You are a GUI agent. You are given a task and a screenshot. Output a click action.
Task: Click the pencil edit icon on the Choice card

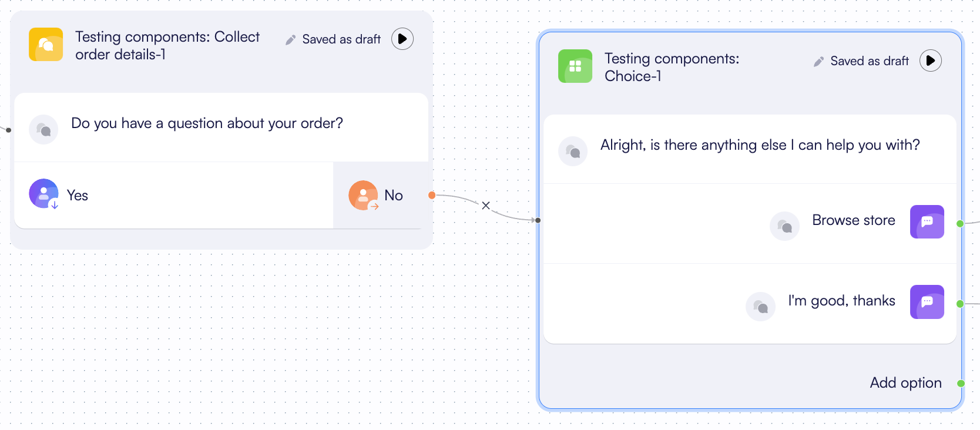pyautogui.click(x=818, y=61)
